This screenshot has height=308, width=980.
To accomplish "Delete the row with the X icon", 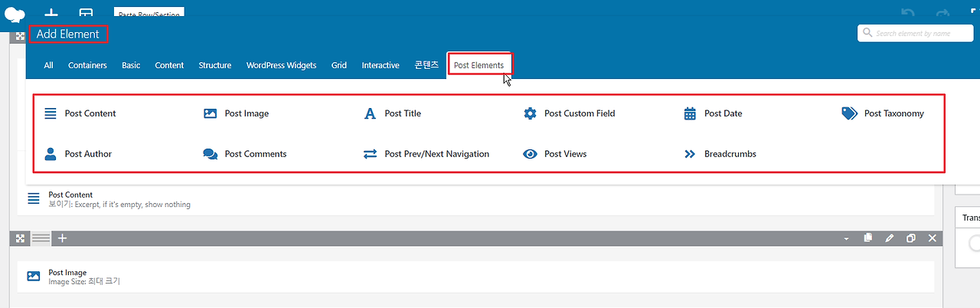I will (x=933, y=238).
